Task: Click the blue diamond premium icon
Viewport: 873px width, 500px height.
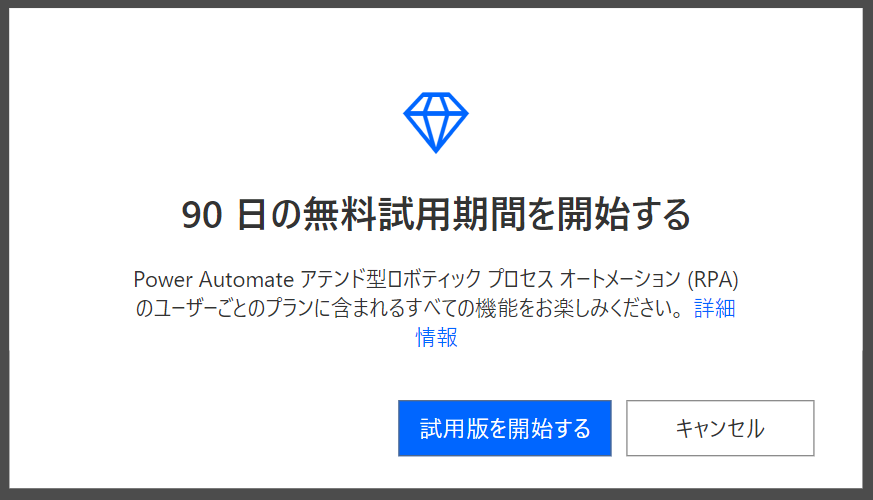Action: click(436, 122)
